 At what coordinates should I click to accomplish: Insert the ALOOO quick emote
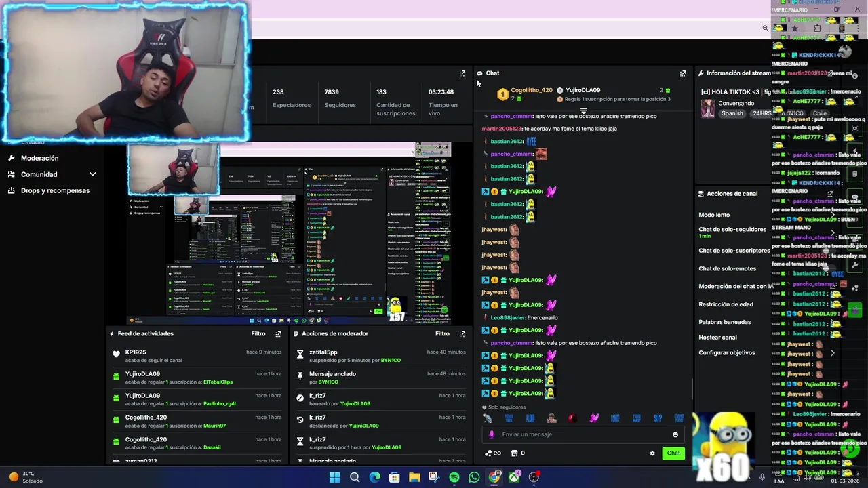click(x=530, y=418)
